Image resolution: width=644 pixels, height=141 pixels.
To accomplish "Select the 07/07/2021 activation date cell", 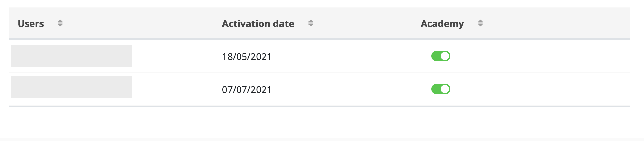I will point(247,90).
